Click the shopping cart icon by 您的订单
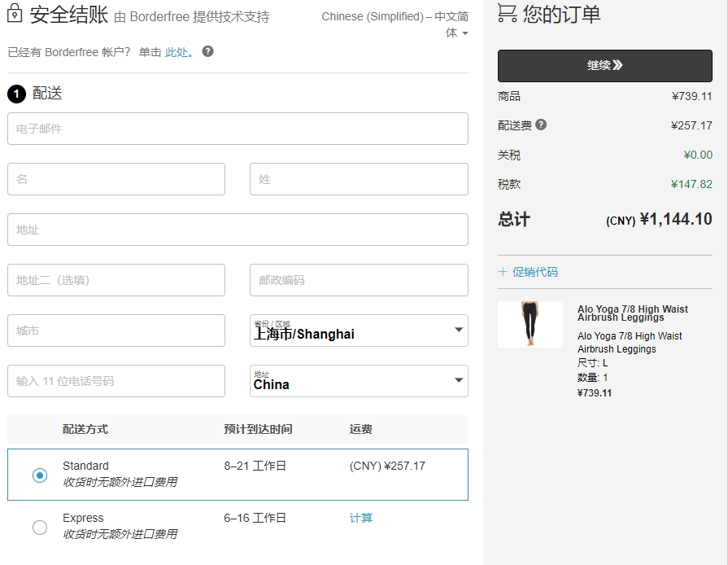Viewport: 728px width, 565px height. (507, 13)
